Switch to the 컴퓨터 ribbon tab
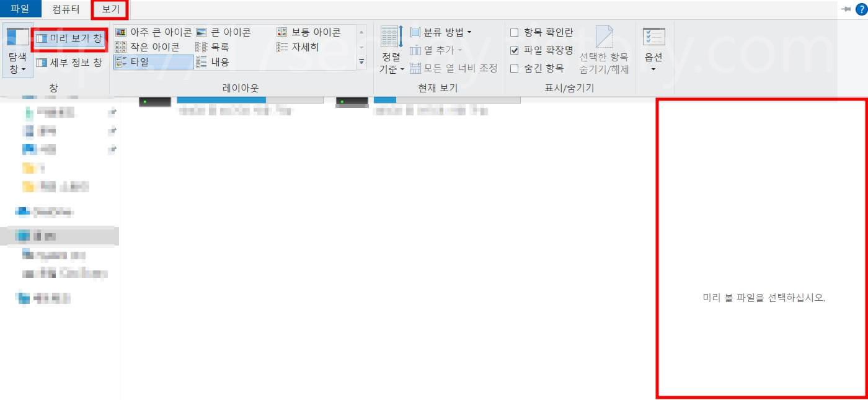868x400 pixels. coord(66,9)
